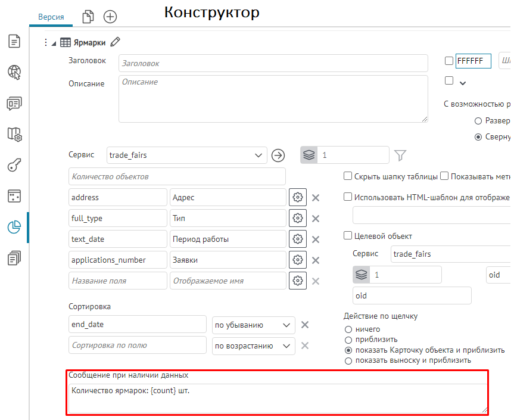The width and height of the screenshot is (514, 420).
Task: Click the copy version icon
Action: pos(88,17)
